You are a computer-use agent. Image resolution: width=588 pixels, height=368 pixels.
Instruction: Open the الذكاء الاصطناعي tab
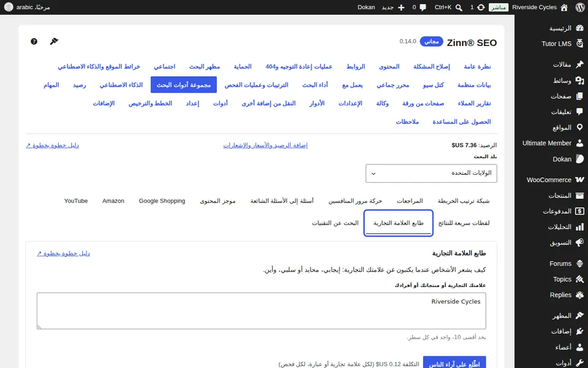pyautogui.click(x=121, y=85)
